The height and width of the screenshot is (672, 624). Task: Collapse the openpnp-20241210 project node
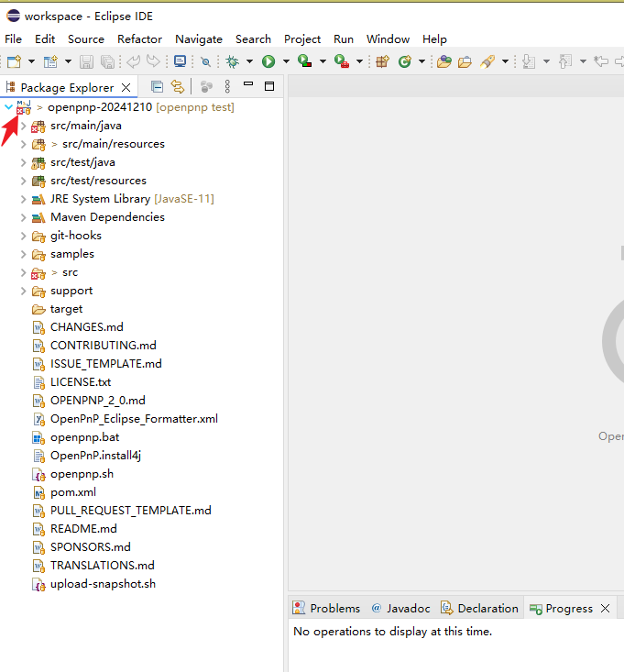(x=9, y=107)
